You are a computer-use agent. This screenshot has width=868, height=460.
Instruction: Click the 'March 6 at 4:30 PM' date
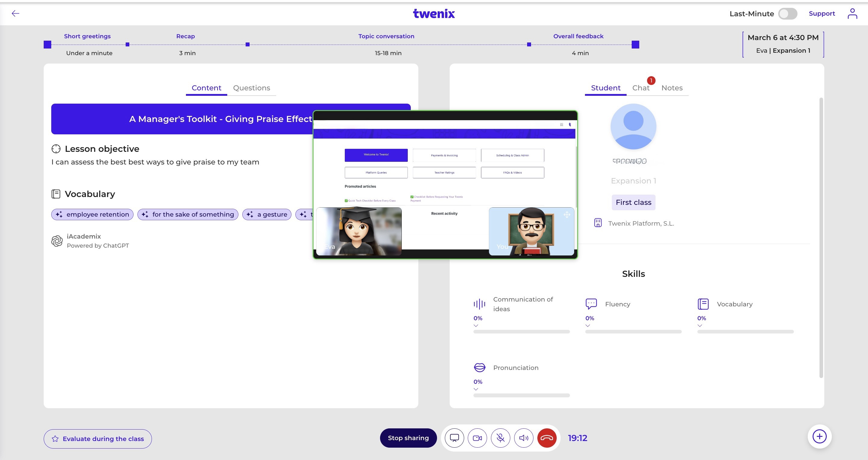pyautogui.click(x=783, y=37)
